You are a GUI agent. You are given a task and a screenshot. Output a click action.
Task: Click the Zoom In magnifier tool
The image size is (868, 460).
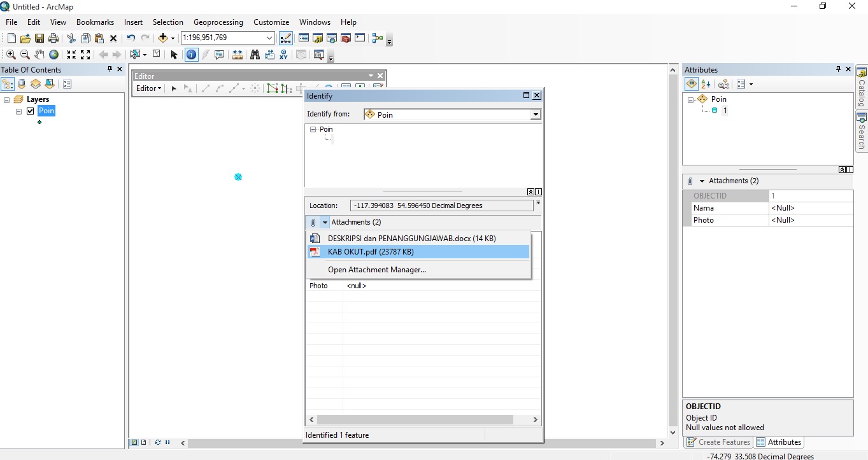[x=11, y=55]
